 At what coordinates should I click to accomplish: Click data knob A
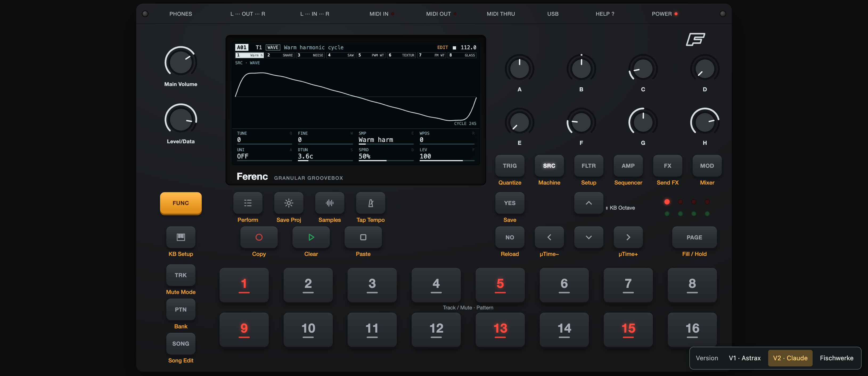pos(519,69)
